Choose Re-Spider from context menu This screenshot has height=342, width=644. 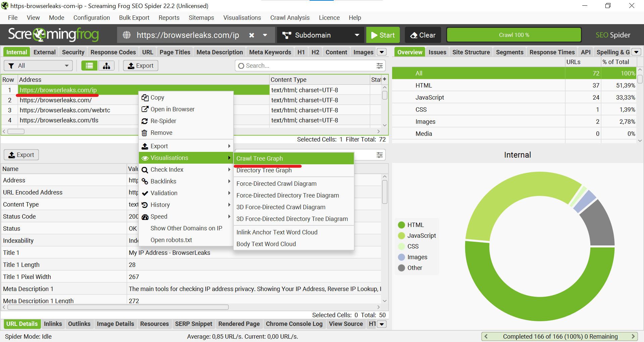[163, 121]
